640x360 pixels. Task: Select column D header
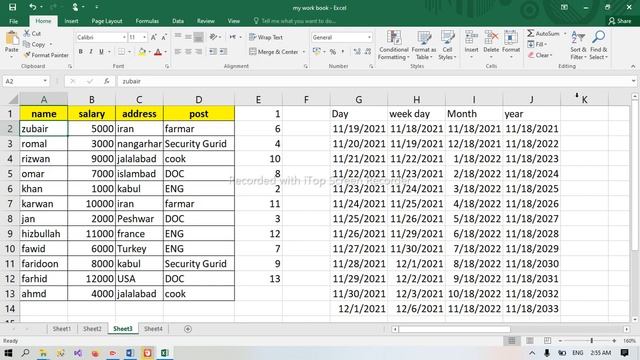[199, 99]
